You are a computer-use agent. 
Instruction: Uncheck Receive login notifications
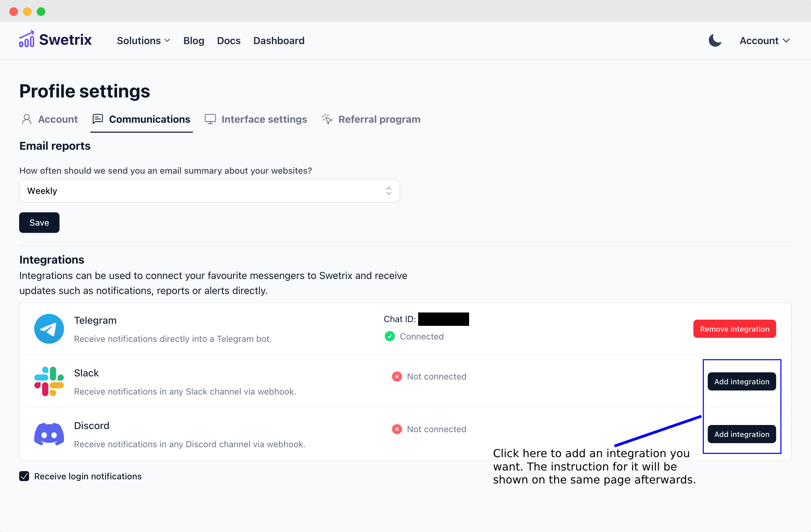tap(24, 476)
